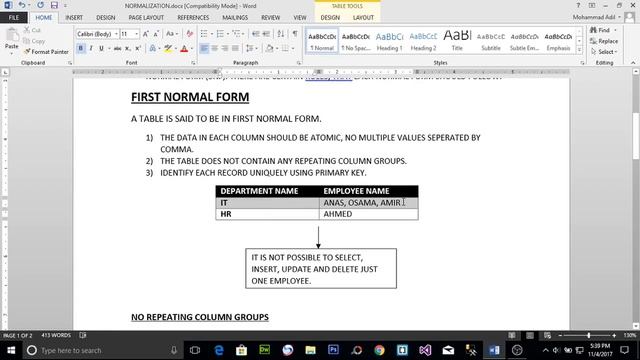
Task: Decrease paragraph indent
Action: tap(256, 34)
